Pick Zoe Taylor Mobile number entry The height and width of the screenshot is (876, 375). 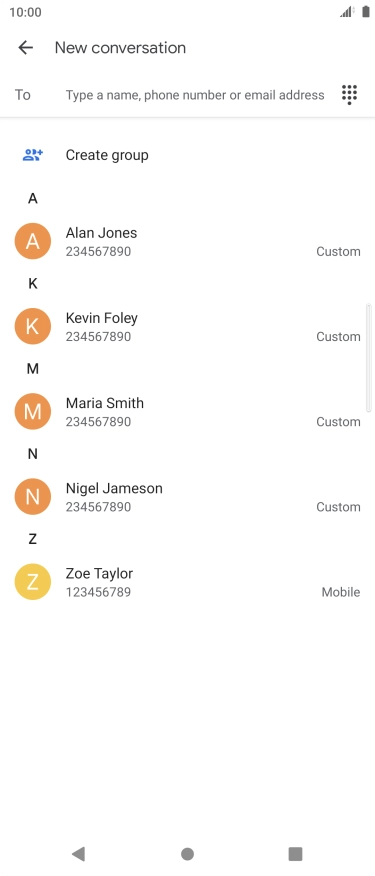tap(187, 582)
